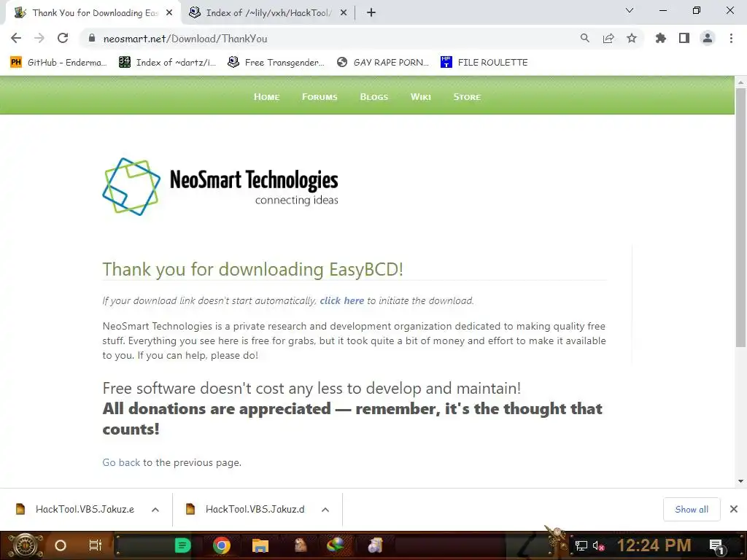Reload the current page
The image size is (747, 560).
pos(63,38)
